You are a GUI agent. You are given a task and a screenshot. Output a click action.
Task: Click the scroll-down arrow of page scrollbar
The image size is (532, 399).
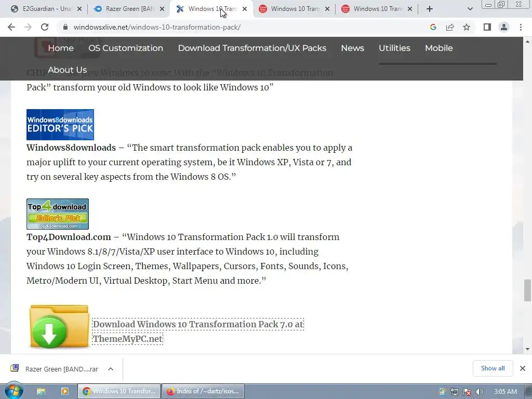click(527, 349)
